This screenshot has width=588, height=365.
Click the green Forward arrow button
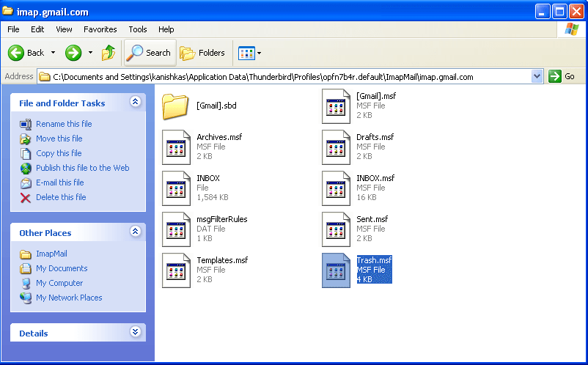[x=73, y=53]
